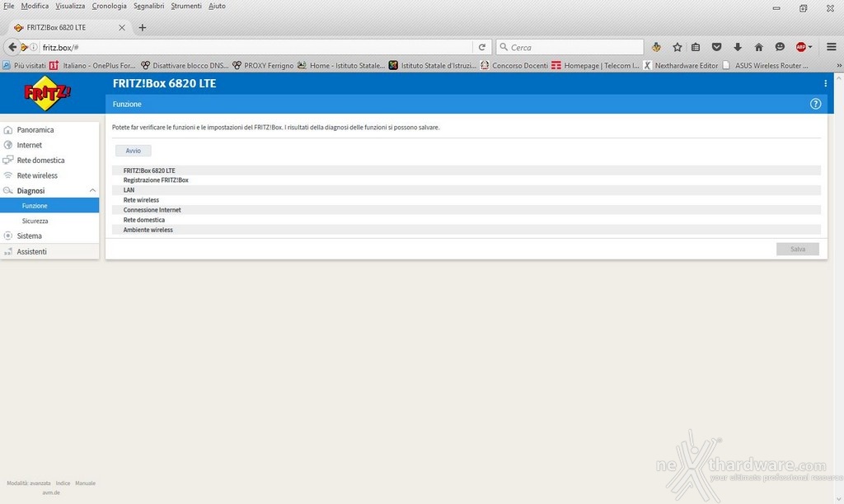
Task: Open the Cronologia menu
Action: pos(109,6)
